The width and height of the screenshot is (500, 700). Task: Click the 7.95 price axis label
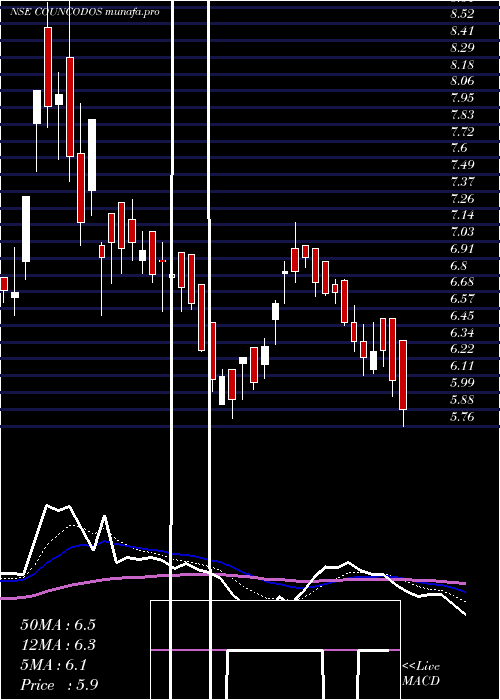[462, 98]
